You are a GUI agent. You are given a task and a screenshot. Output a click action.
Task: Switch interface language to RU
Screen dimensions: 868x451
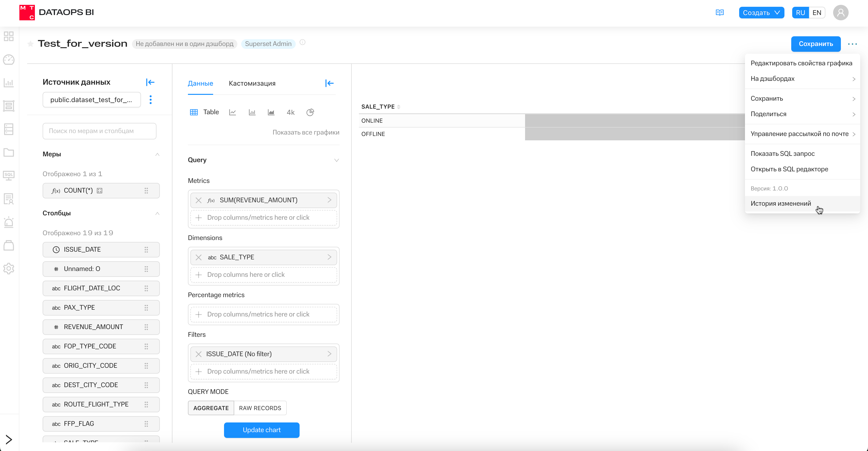800,12
